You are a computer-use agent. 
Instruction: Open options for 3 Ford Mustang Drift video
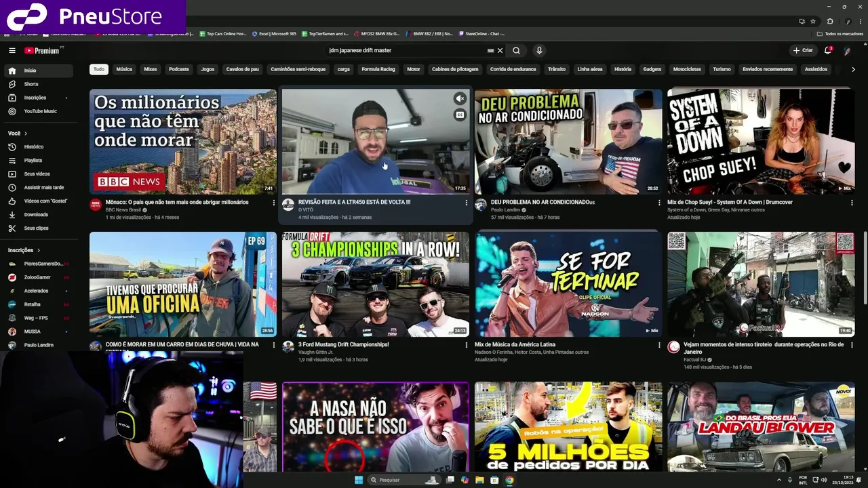(x=466, y=345)
